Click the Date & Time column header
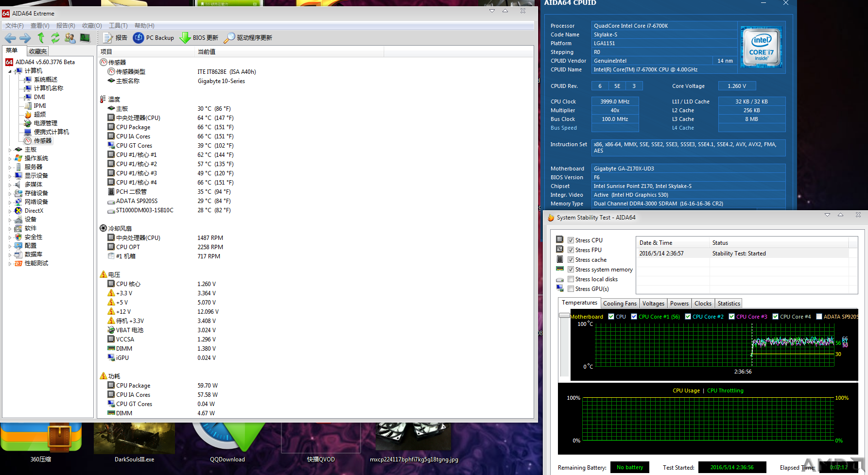Screen dimensions: 868x475 (x=673, y=243)
